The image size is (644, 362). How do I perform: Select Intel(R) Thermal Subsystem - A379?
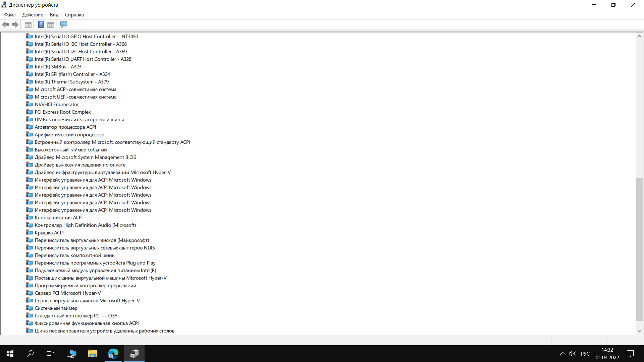(71, 82)
